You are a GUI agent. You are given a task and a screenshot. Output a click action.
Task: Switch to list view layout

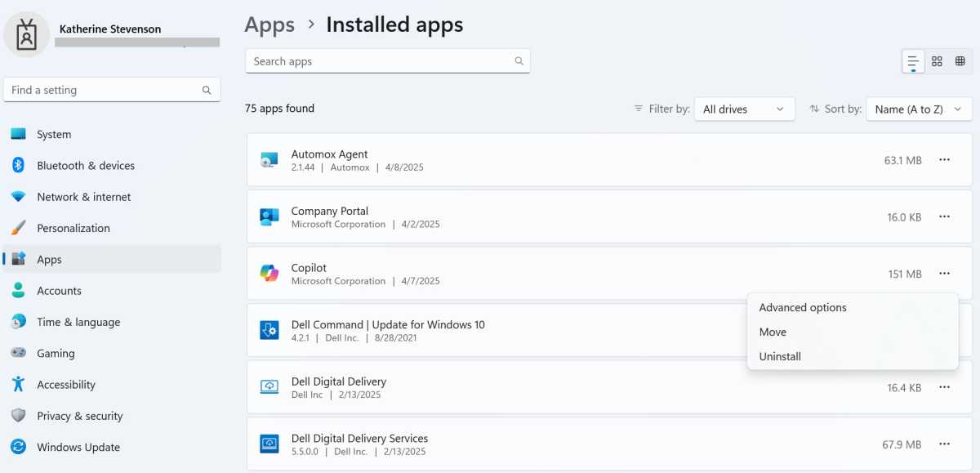913,61
